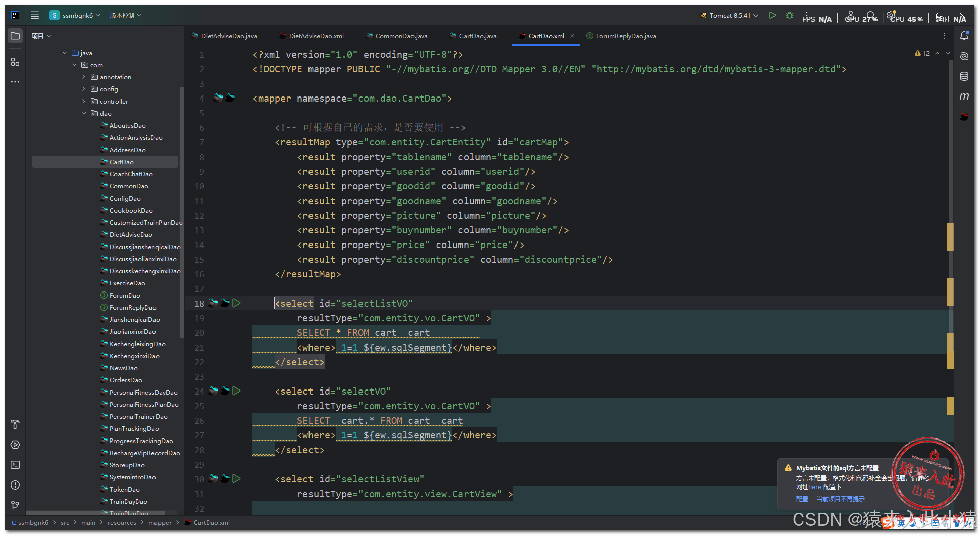The image size is (980, 536).
Task: Open 版本控制 version control dropdown
Action: [x=126, y=15]
